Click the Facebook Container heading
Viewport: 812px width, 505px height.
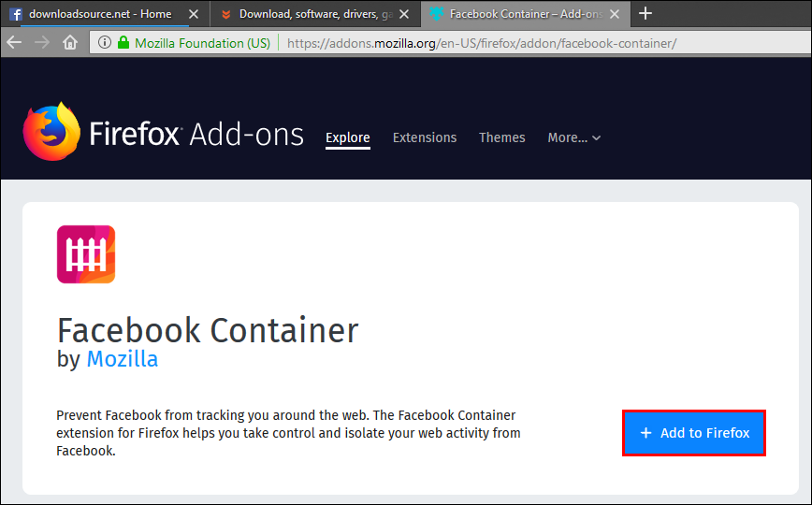208,330
